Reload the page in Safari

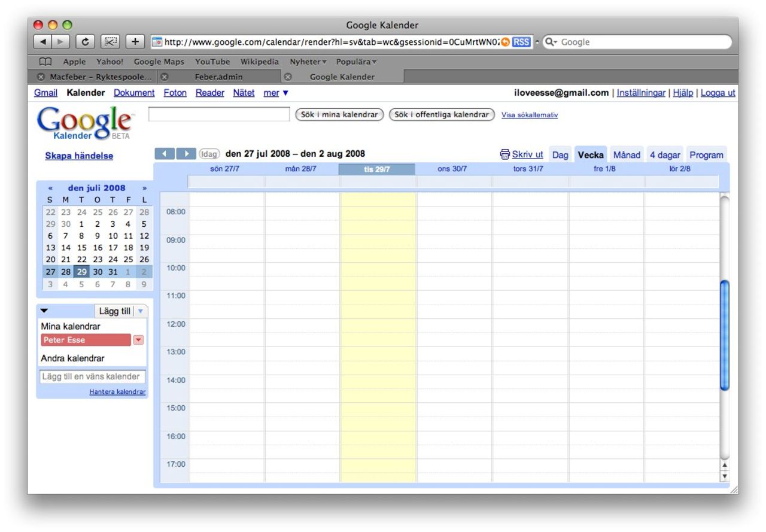pyautogui.click(x=86, y=41)
